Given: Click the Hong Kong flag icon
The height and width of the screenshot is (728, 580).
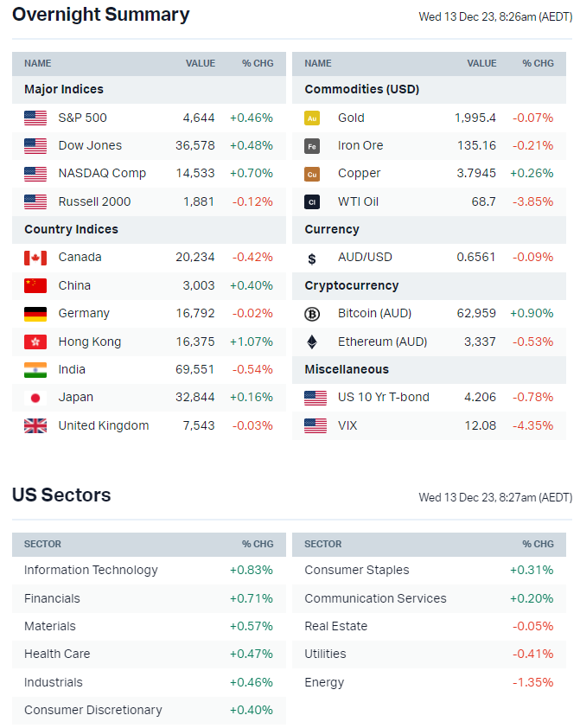Looking at the screenshot, I should pyautogui.click(x=35, y=342).
